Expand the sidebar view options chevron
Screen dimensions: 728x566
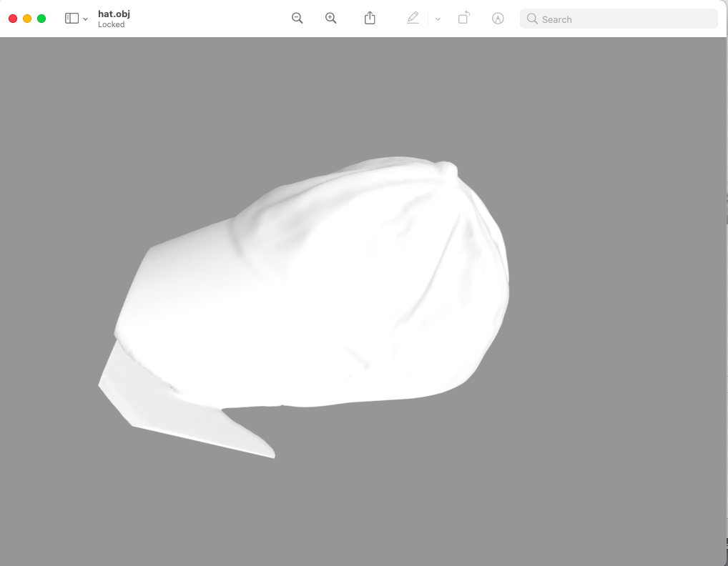[x=85, y=19]
